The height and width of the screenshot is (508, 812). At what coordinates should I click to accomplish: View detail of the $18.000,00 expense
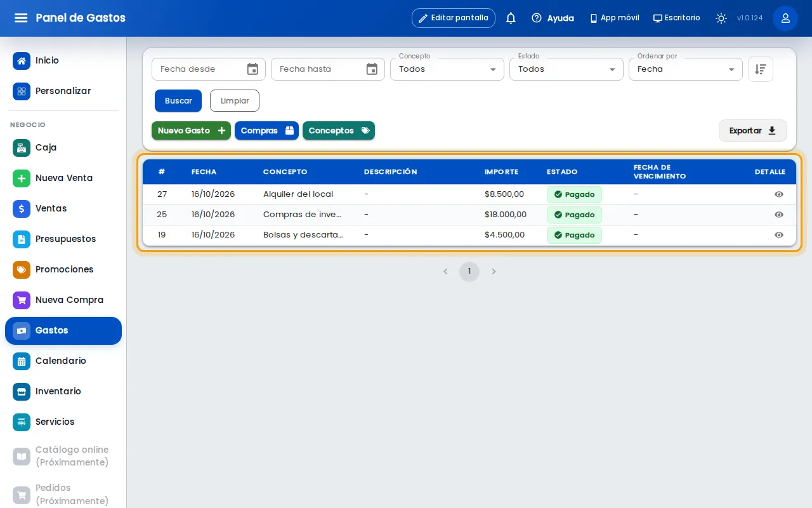click(779, 215)
